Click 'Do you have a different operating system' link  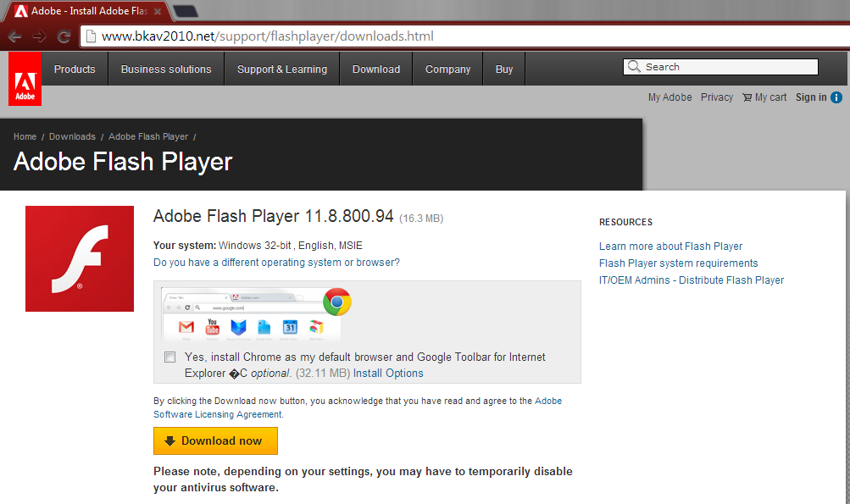276,263
